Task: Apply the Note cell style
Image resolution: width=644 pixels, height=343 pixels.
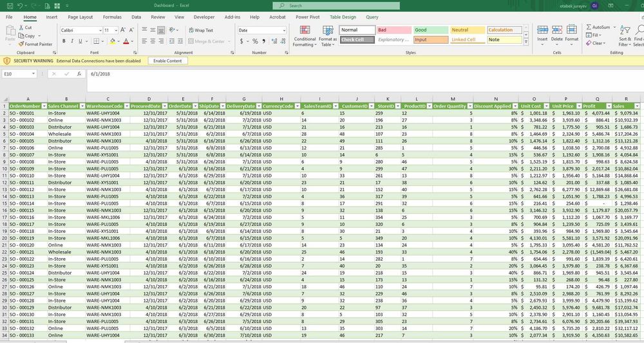Action: (504, 40)
